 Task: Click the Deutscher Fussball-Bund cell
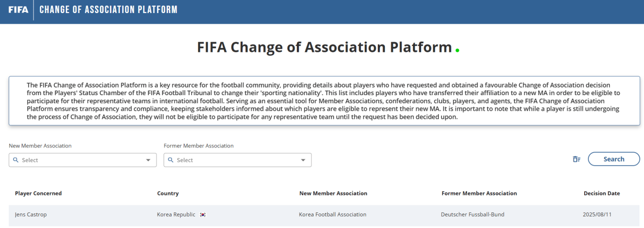click(x=472, y=214)
